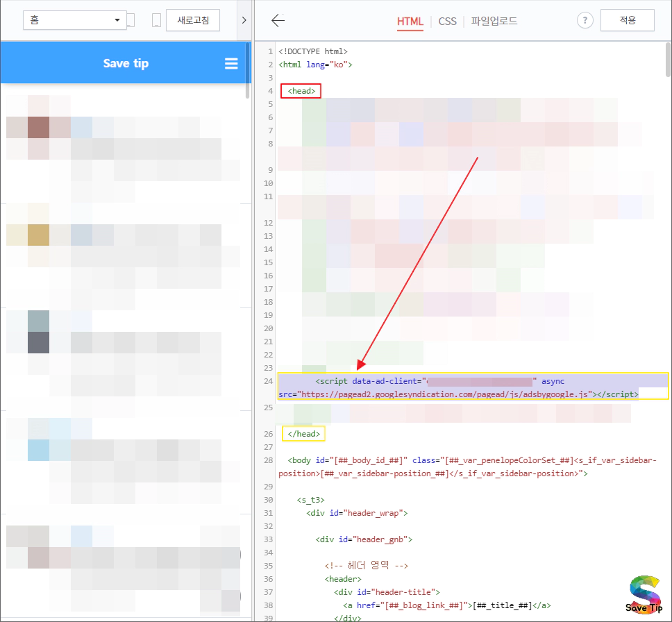Click the 헤더 영역 comment line
Image resolution: width=672 pixels, height=622 pixels.
(367, 566)
